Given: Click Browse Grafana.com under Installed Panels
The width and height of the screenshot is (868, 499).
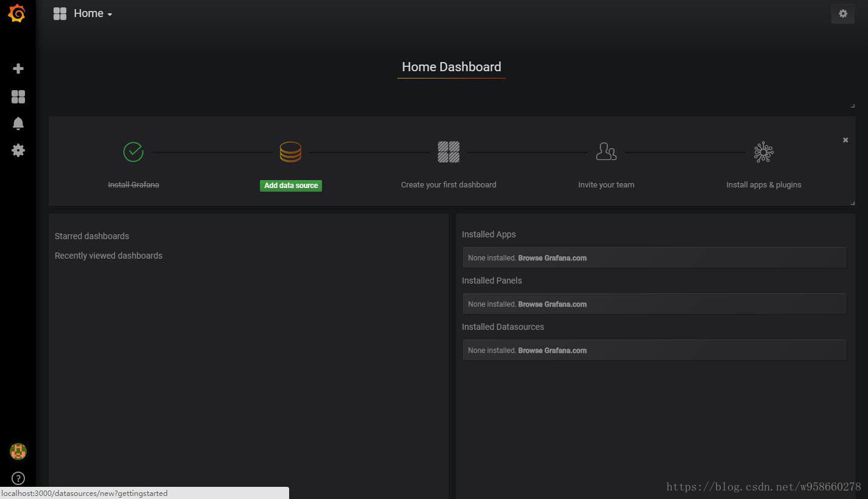Looking at the screenshot, I should click(552, 304).
